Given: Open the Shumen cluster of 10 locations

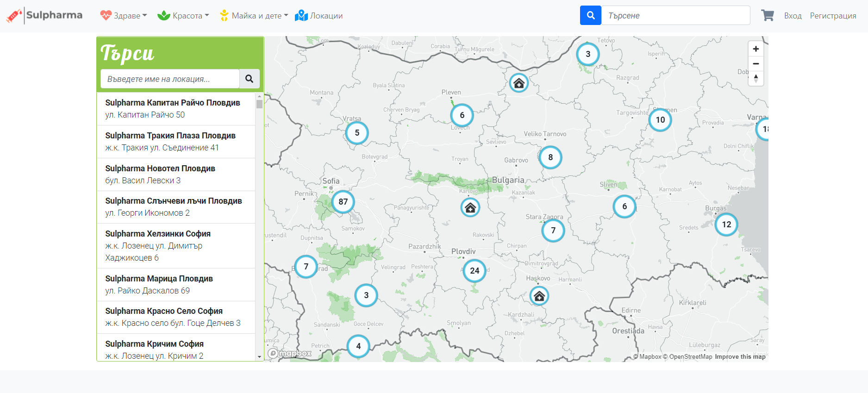Looking at the screenshot, I should [660, 120].
